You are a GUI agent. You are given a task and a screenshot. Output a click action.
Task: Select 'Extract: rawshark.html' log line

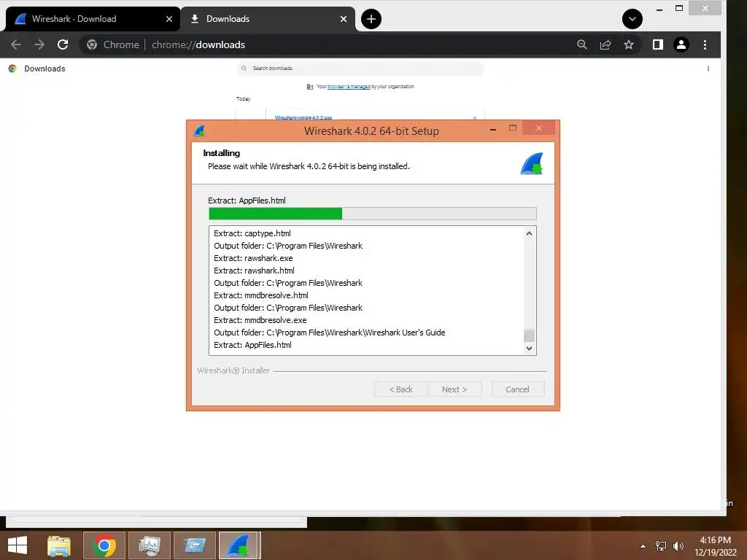pos(254,271)
